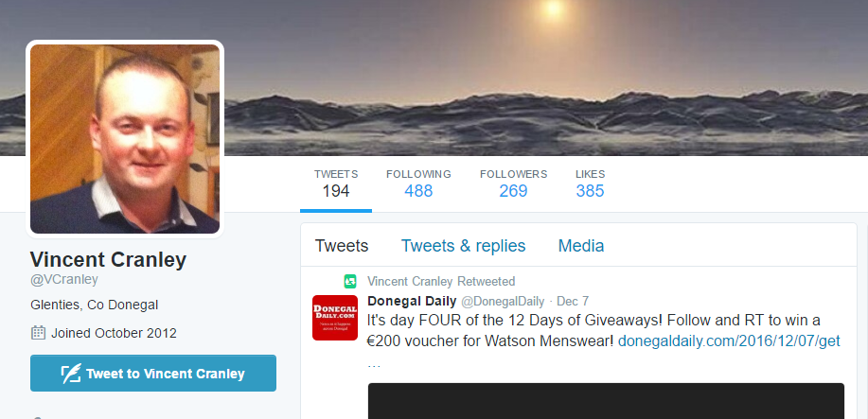This screenshot has height=419, width=868.
Task: Show the 385 Likes
Action: point(590,183)
